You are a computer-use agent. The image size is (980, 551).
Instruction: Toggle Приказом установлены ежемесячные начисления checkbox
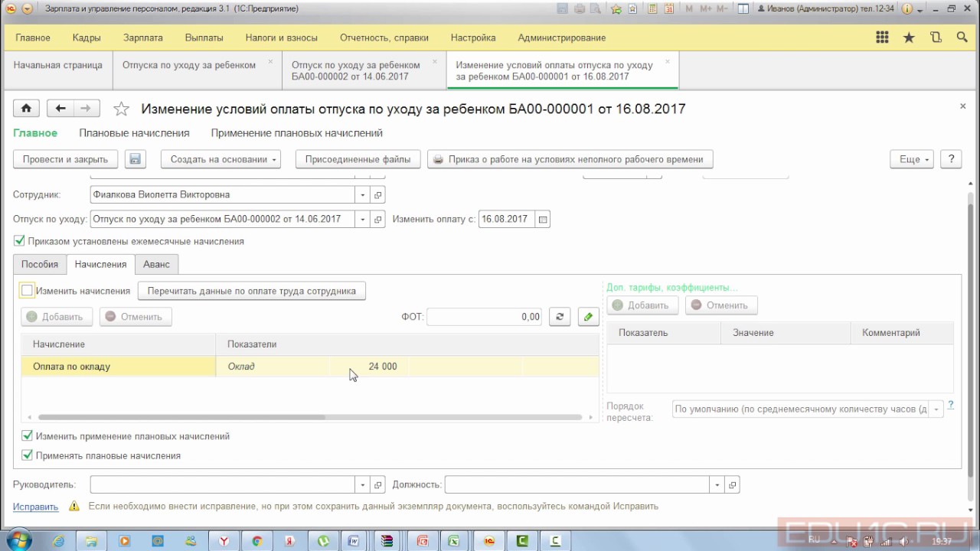19,241
